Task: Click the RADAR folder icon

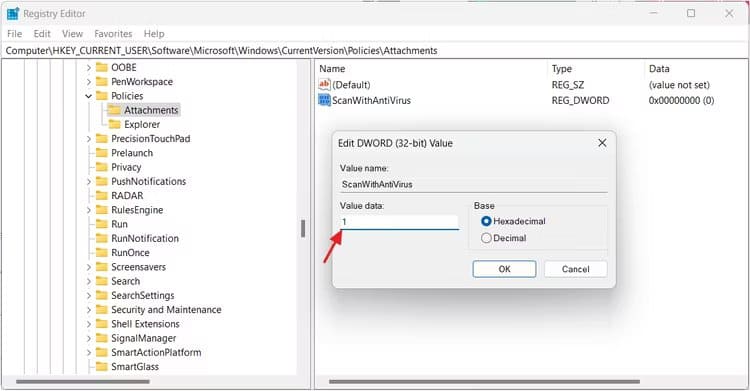Action: coord(101,195)
